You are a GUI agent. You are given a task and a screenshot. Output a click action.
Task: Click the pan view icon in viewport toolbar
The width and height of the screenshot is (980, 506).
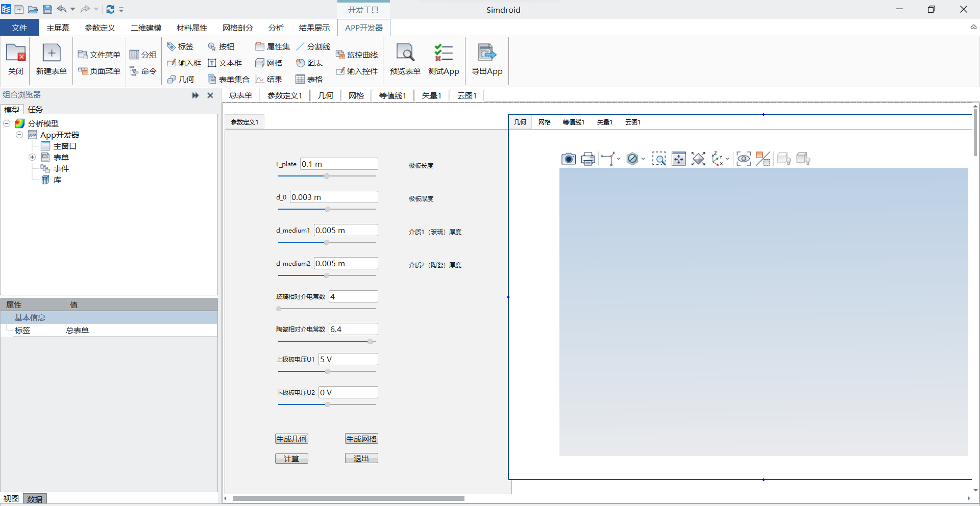(679, 159)
